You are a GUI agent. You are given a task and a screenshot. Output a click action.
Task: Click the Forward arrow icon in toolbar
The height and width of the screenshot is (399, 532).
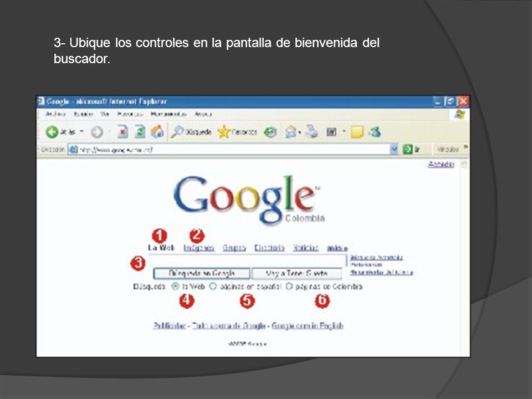[x=97, y=132]
